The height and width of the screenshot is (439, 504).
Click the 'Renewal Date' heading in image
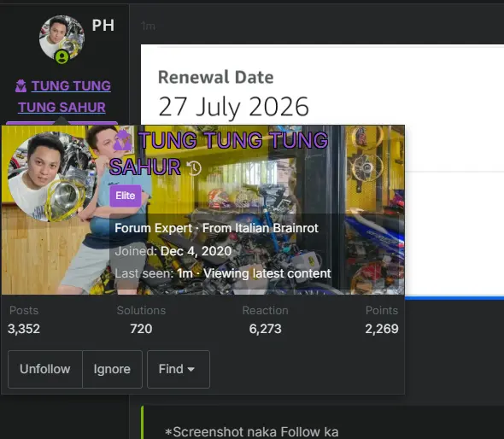tap(215, 77)
